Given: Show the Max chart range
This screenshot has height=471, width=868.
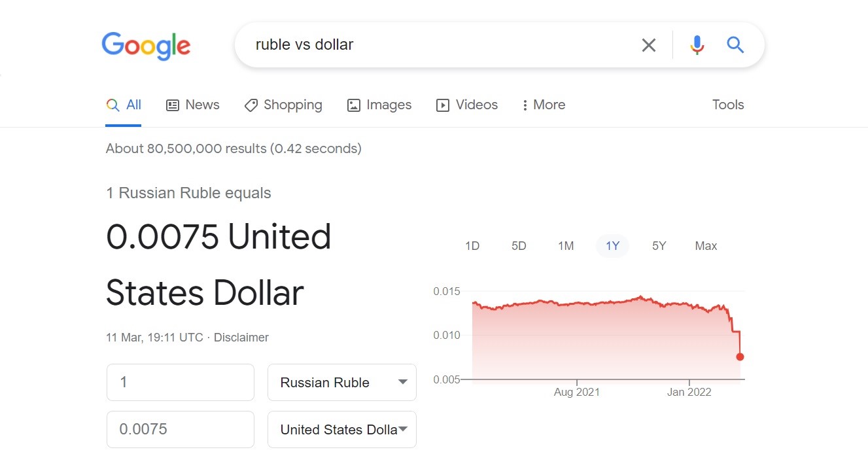Looking at the screenshot, I should (x=706, y=246).
